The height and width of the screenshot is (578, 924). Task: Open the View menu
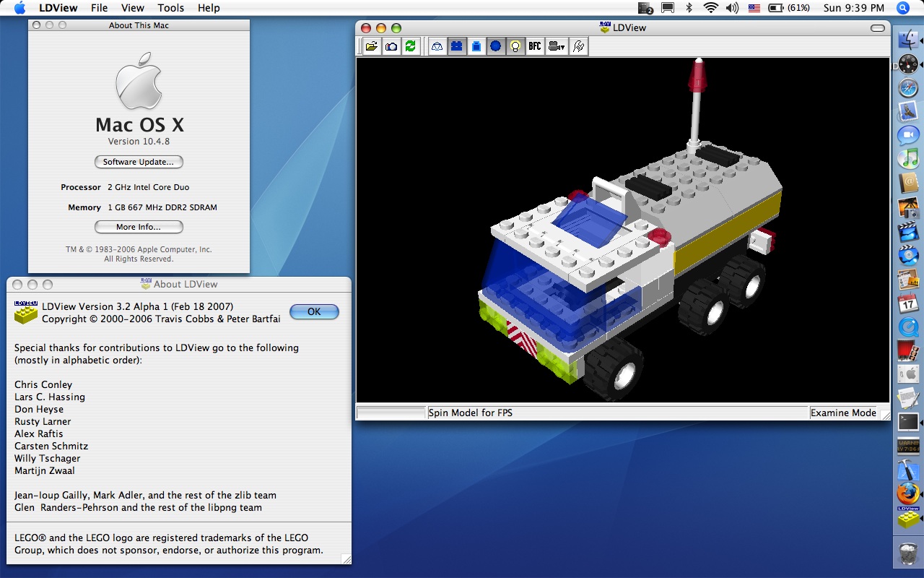[132, 8]
